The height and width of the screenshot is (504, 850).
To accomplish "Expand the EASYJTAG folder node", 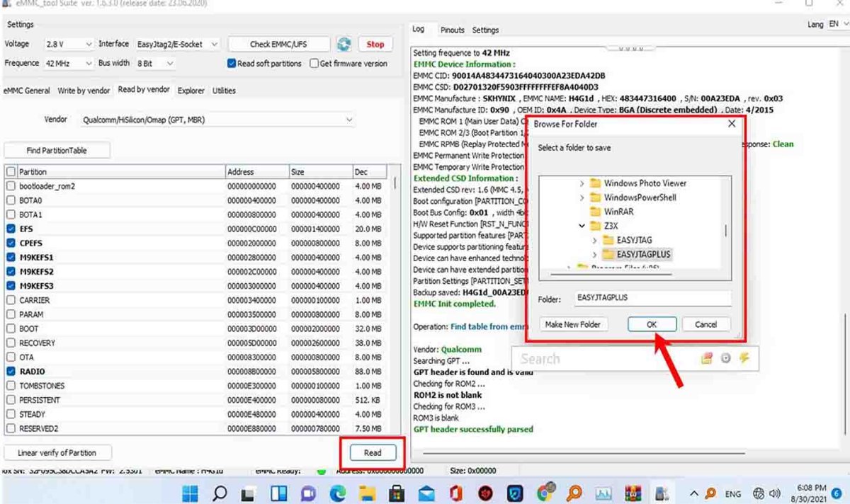I will (595, 240).
